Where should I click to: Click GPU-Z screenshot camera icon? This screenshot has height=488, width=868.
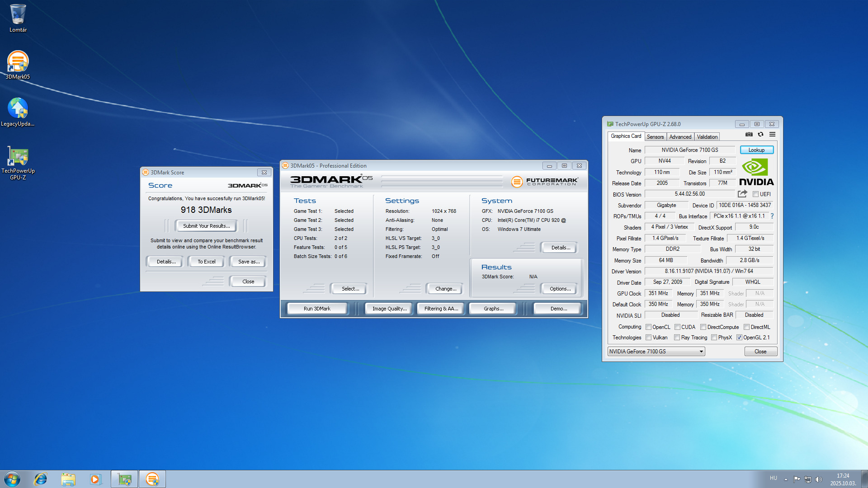[749, 134]
